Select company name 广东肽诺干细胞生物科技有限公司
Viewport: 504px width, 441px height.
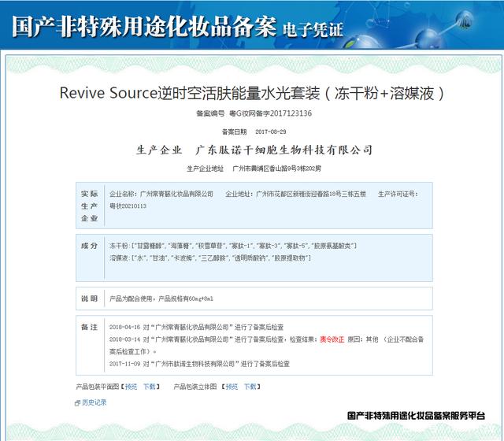click(284, 150)
